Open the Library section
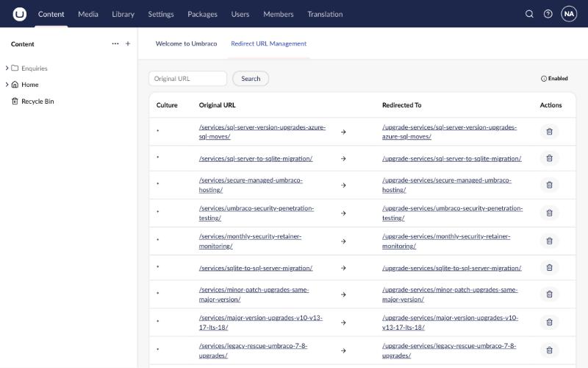This screenshot has width=588, height=368. pos(123,14)
